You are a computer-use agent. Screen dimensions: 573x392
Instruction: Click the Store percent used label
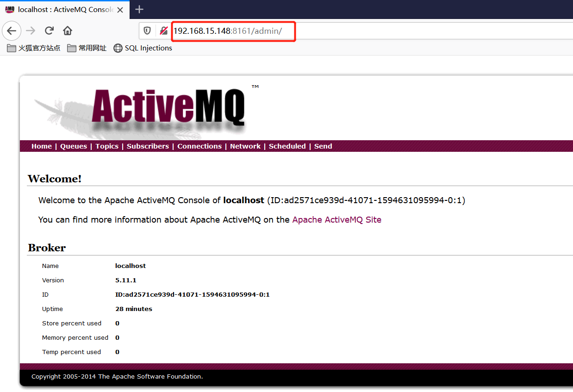pyautogui.click(x=72, y=324)
